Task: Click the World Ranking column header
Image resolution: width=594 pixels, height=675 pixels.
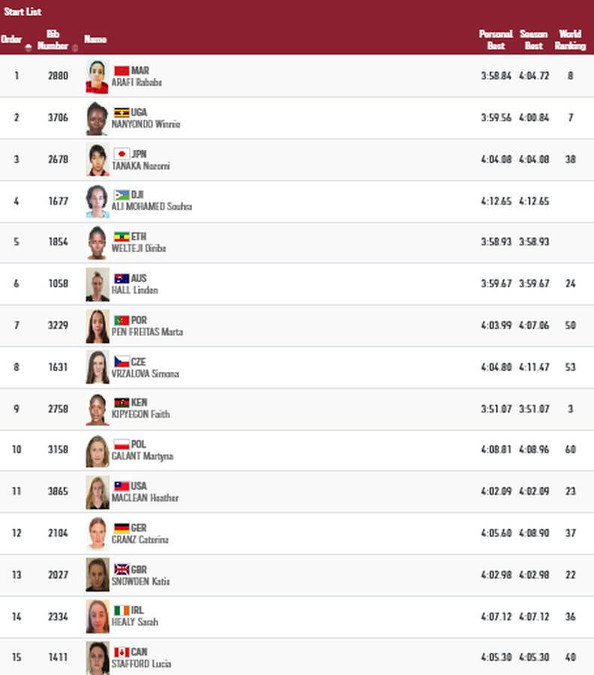Action: (x=570, y=40)
